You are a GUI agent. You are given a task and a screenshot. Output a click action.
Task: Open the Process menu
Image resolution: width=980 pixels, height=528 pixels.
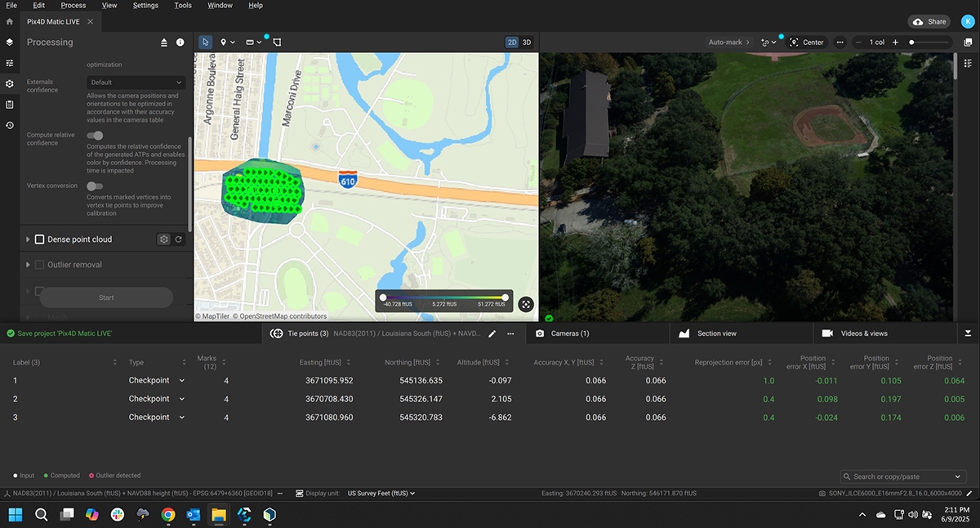click(x=73, y=6)
